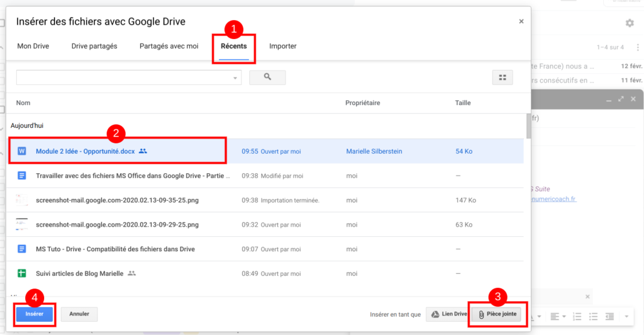Choose Pièce jointe insert option
Viewport: 644px width, 335px height.
click(497, 314)
